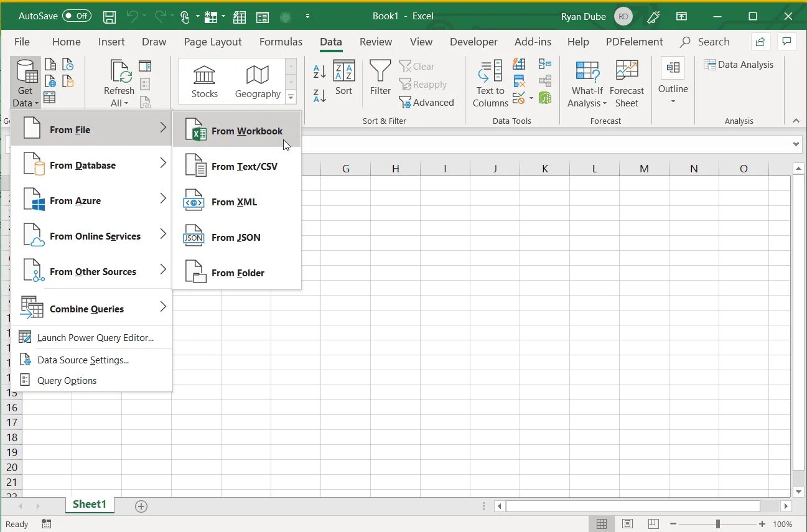
Task: Click the Advanced filter button
Action: point(426,102)
